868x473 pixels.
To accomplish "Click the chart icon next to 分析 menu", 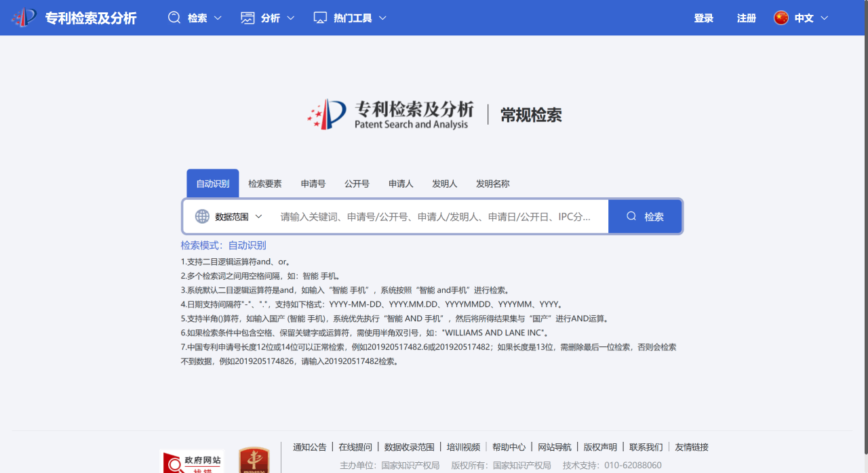I will (247, 18).
